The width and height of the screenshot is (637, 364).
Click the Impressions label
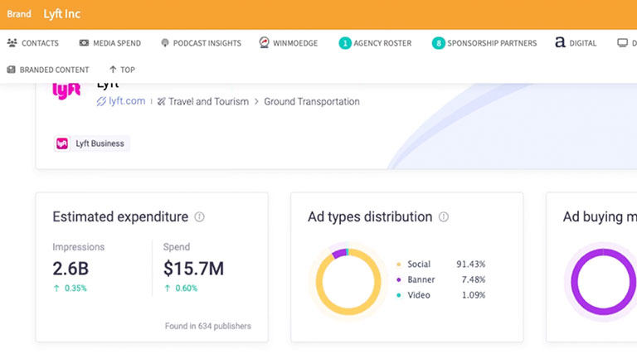[x=79, y=247]
